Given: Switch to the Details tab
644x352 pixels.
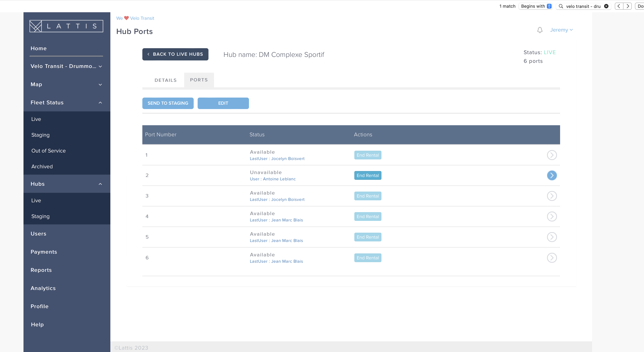Looking at the screenshot, I should click(x=165, y=80).
